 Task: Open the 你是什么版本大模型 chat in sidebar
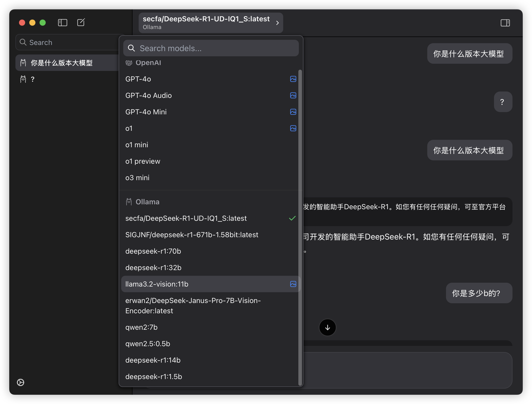tap(62, 63)
